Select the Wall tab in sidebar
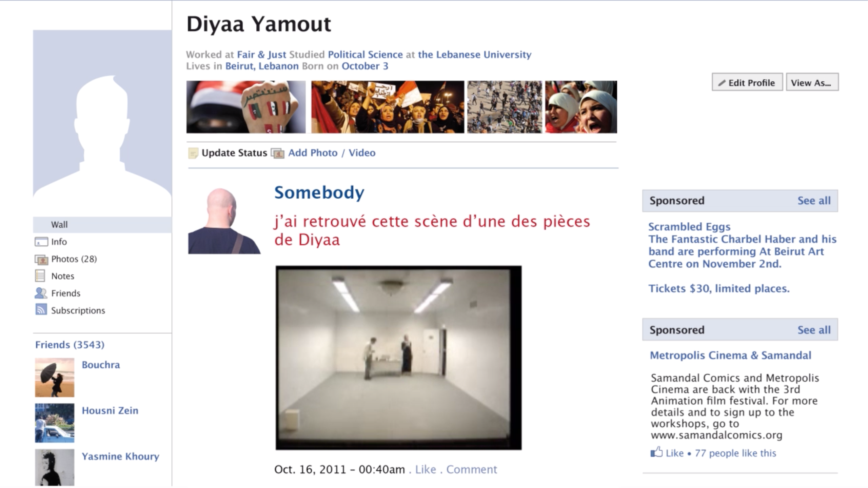 [102, 225]
